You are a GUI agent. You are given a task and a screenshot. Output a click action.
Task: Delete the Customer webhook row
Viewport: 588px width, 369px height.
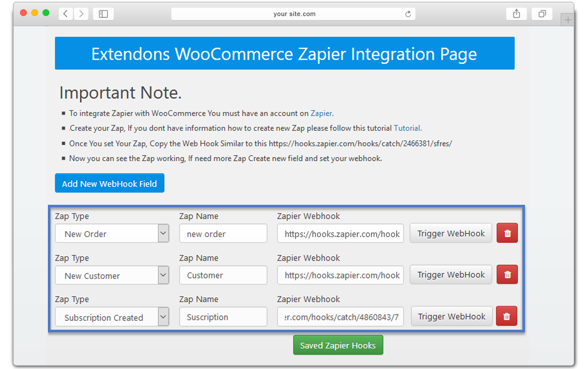[508, 274]
